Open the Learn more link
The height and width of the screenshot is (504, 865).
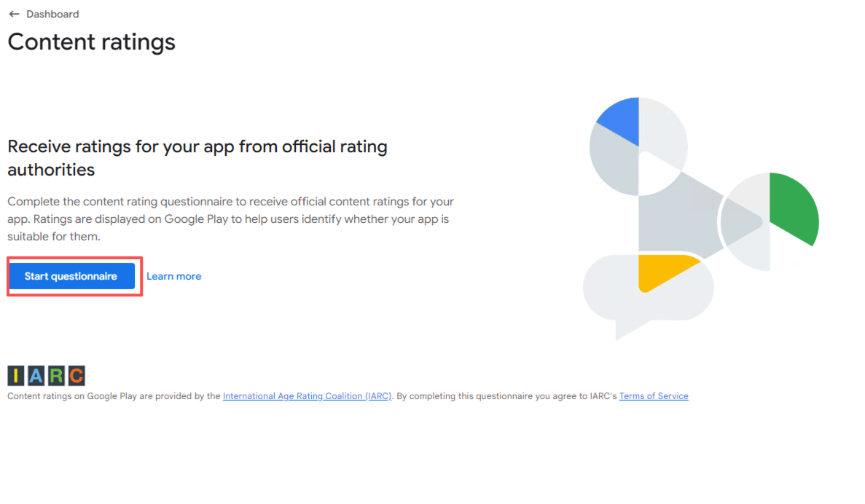(x=173, y=277)
